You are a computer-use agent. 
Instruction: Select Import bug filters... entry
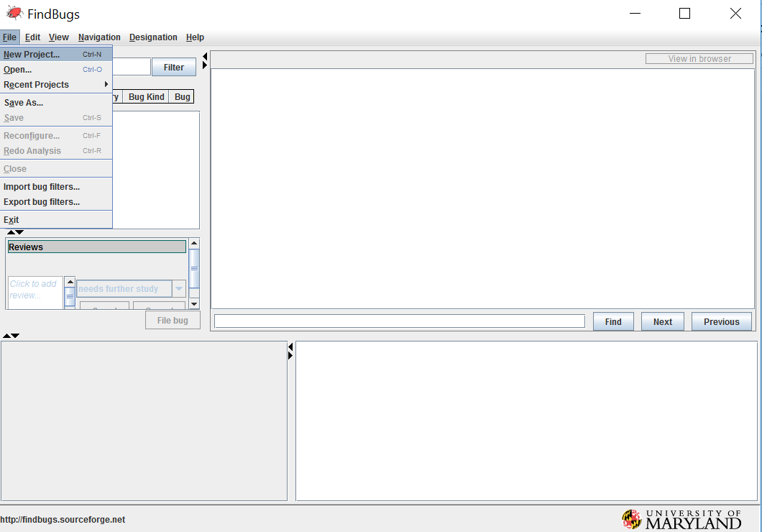click(56, 187)
